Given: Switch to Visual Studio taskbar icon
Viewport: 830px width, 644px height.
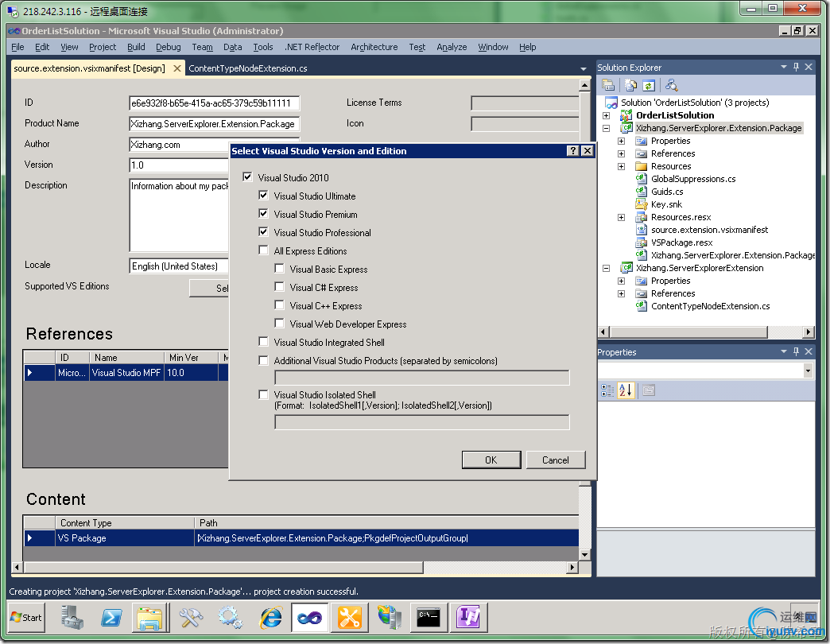Looking at the screenshot, I should coord(310,618).
